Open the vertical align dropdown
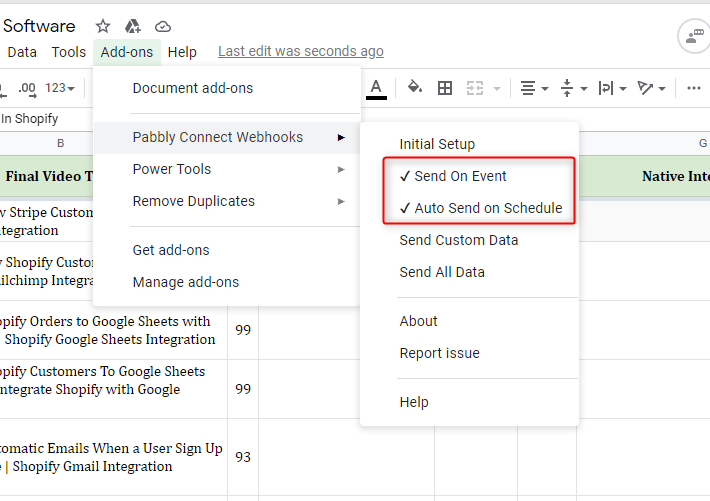Image resolution: width=710 pixels, height=501 pixels. (573, 88)
